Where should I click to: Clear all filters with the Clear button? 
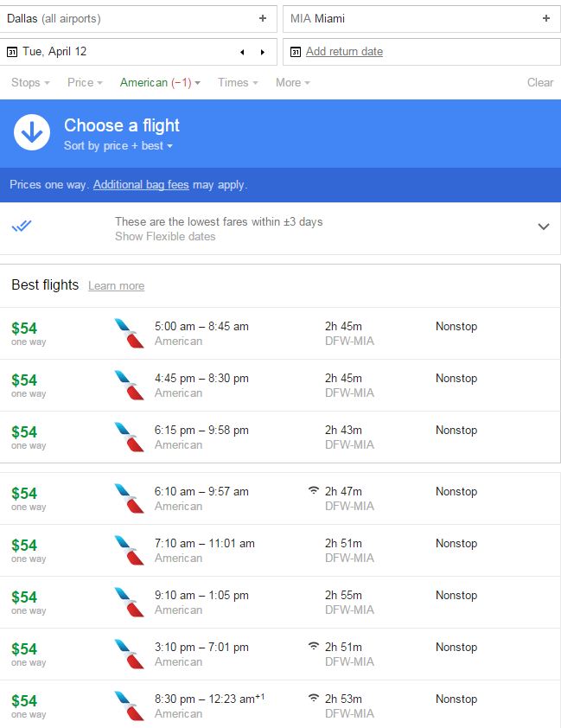coord(540,83)
